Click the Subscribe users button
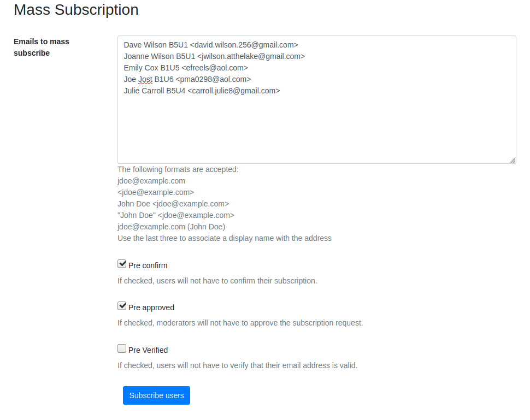The image size is (530, 420). [x=156, y=395]
